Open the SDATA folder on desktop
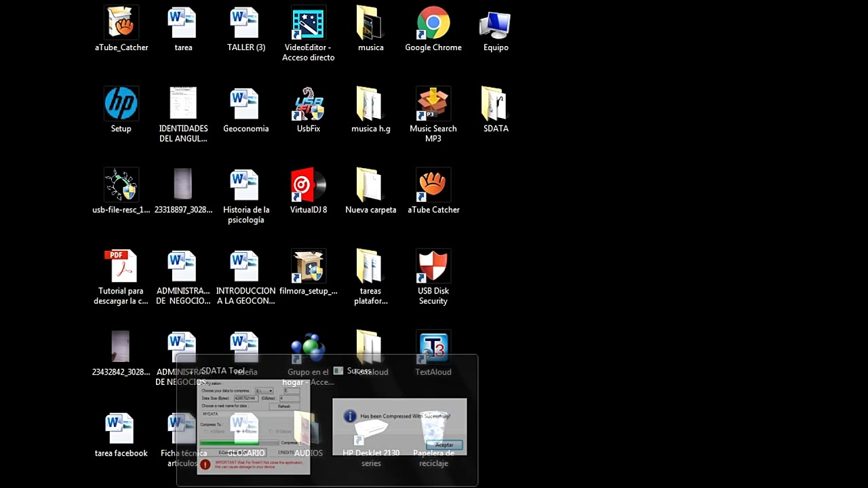This screenshot has width=868, height=488. [496, 110]
